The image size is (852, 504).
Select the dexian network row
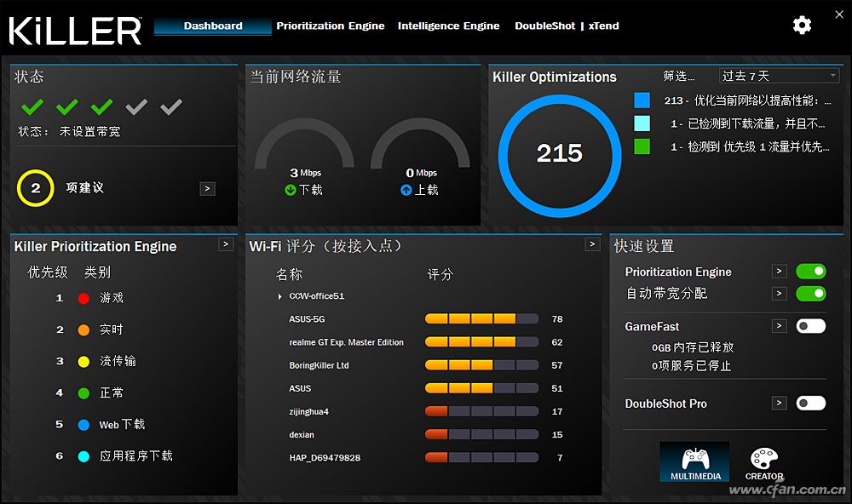click(x=426, y=434)
